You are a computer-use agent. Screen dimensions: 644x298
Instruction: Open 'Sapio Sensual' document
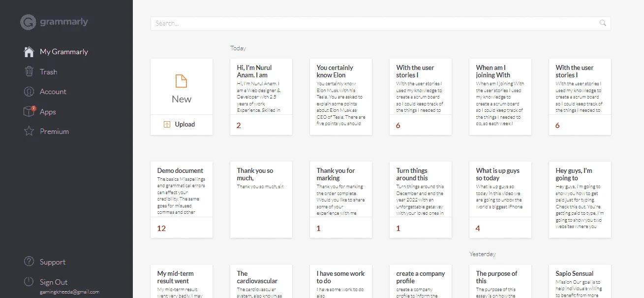click(580, 281)
